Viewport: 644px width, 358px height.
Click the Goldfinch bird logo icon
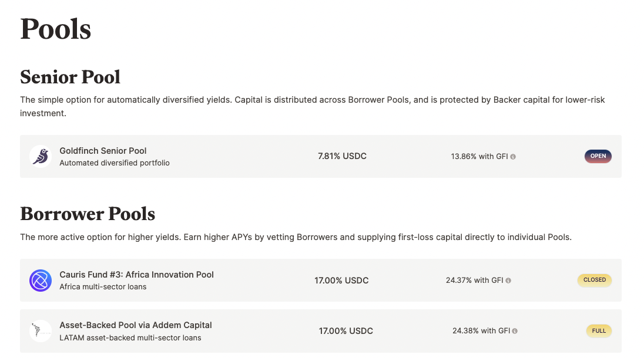pos(40,156)
